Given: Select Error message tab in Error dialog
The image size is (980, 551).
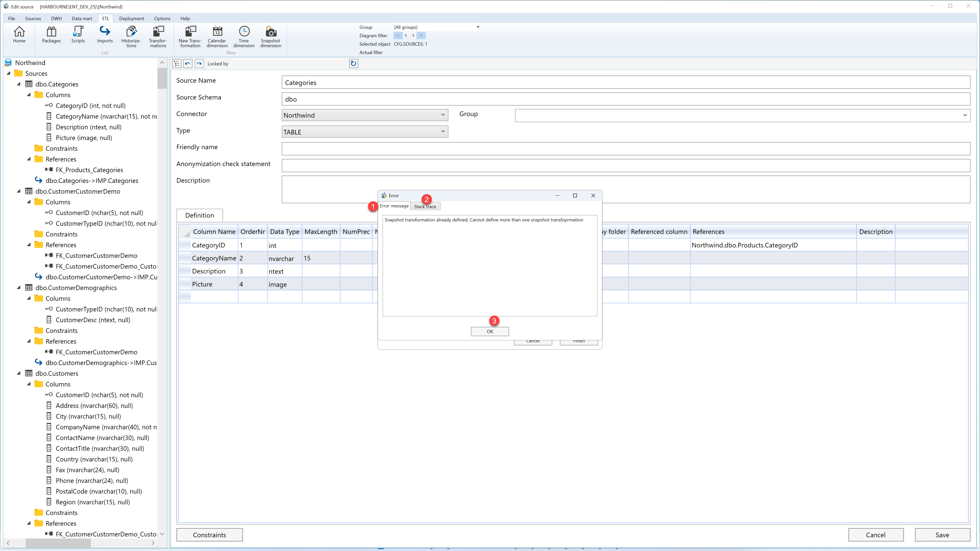Looking at the screenshot, I should (394, 206).
